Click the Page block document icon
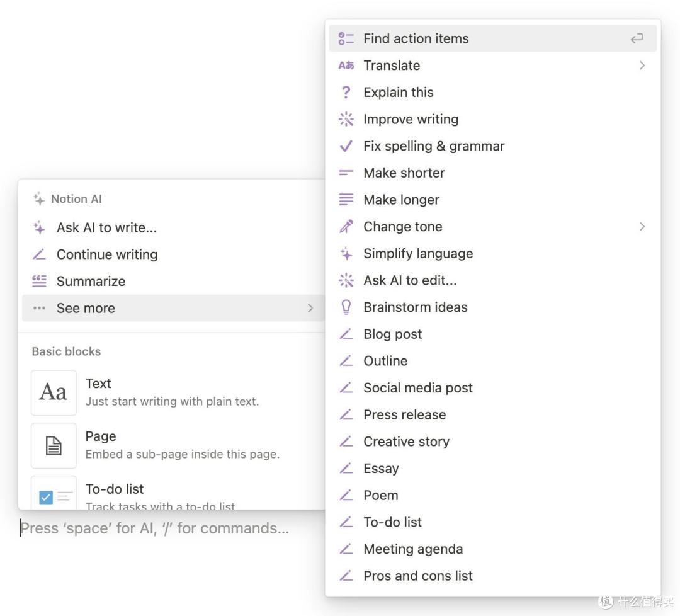 pos(54,445)
